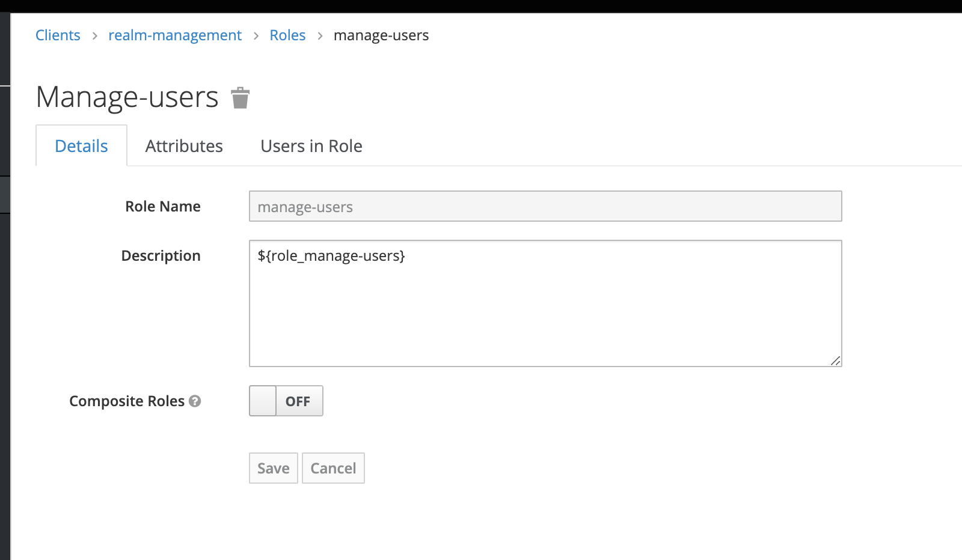Switch to the Attributes tab
This screenshot has width=962, height=560.
point(184,146)
